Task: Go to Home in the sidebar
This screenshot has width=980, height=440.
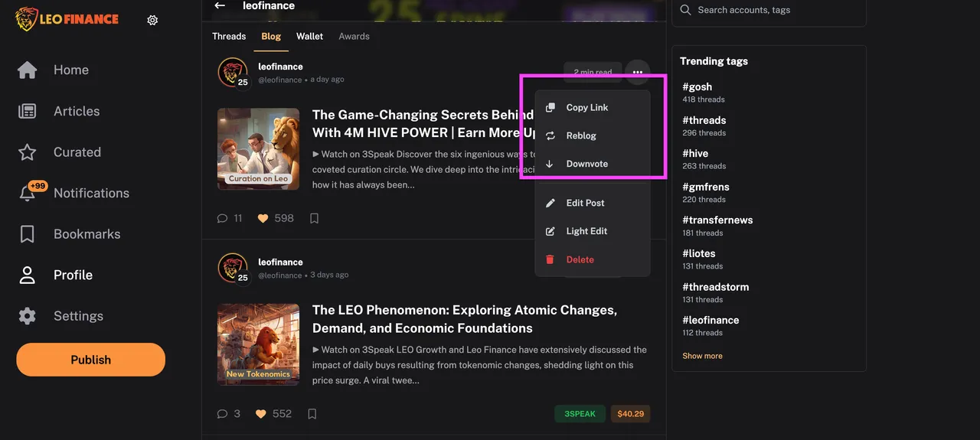Action: tap(71, 70)
